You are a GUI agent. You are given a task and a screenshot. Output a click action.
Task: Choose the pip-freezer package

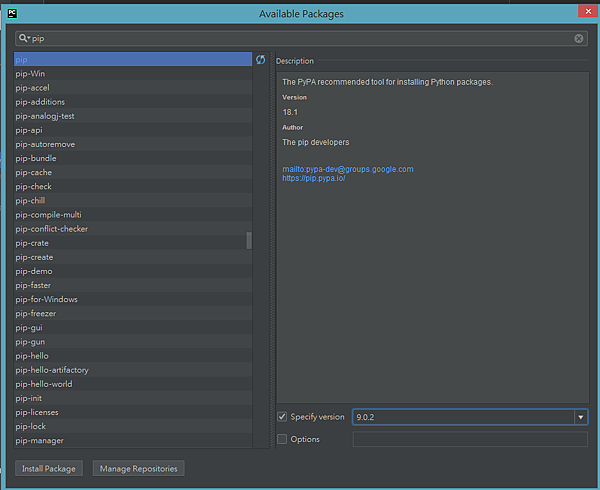coord(36,313)
